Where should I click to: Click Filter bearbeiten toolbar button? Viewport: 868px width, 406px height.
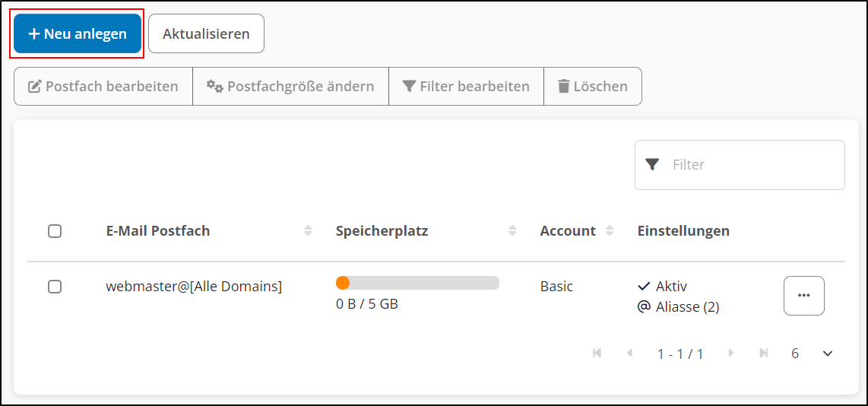[466, 87]
